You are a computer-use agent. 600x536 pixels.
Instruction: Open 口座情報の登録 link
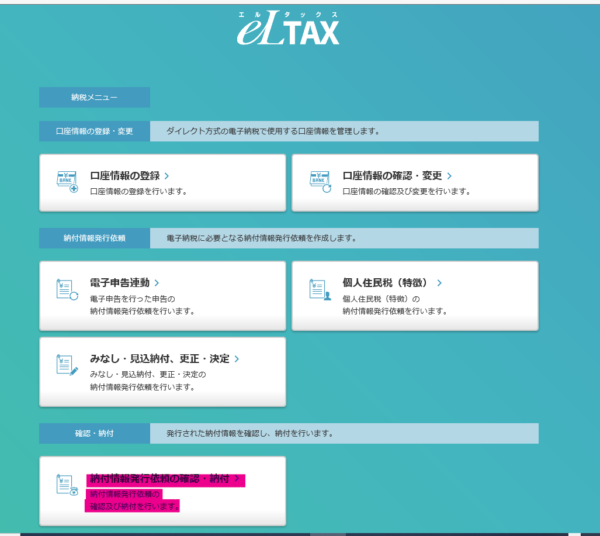(x=125, y=176)
